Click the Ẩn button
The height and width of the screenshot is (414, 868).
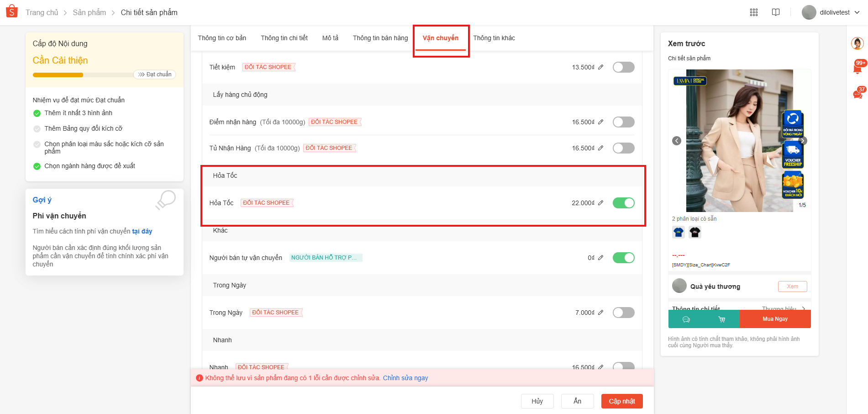pos(578,401)
